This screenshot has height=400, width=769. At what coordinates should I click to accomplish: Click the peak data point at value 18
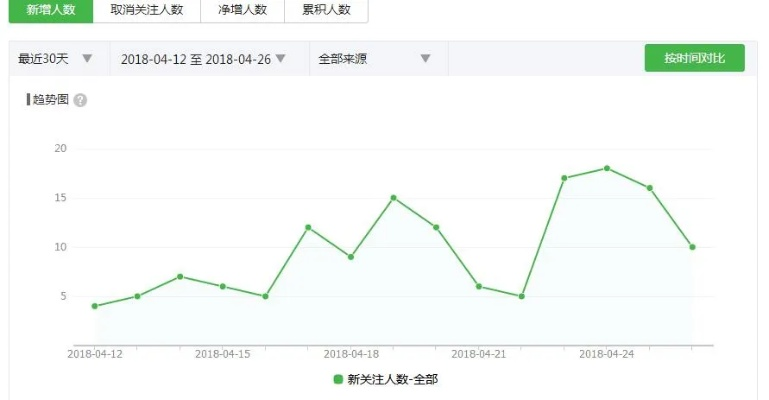click(607, 168)
